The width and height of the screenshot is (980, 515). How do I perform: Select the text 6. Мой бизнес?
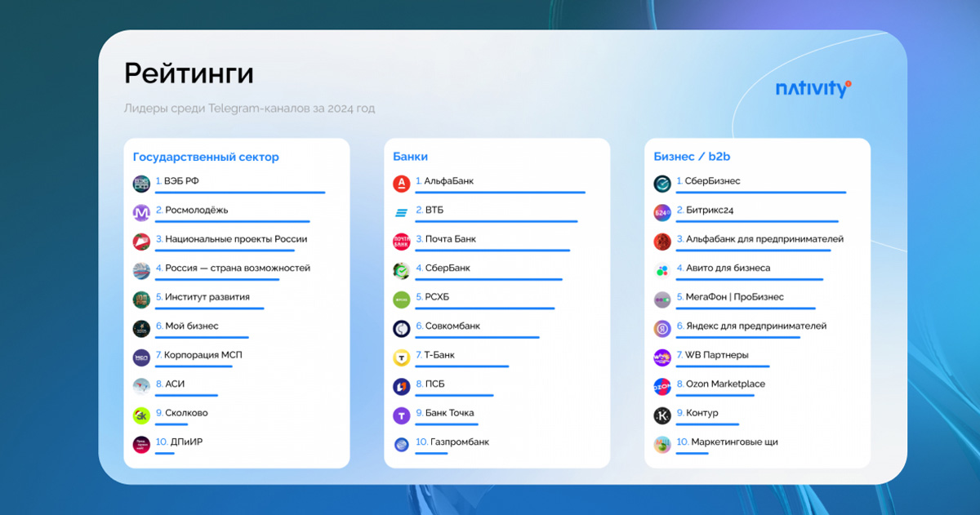click(187, 326)
